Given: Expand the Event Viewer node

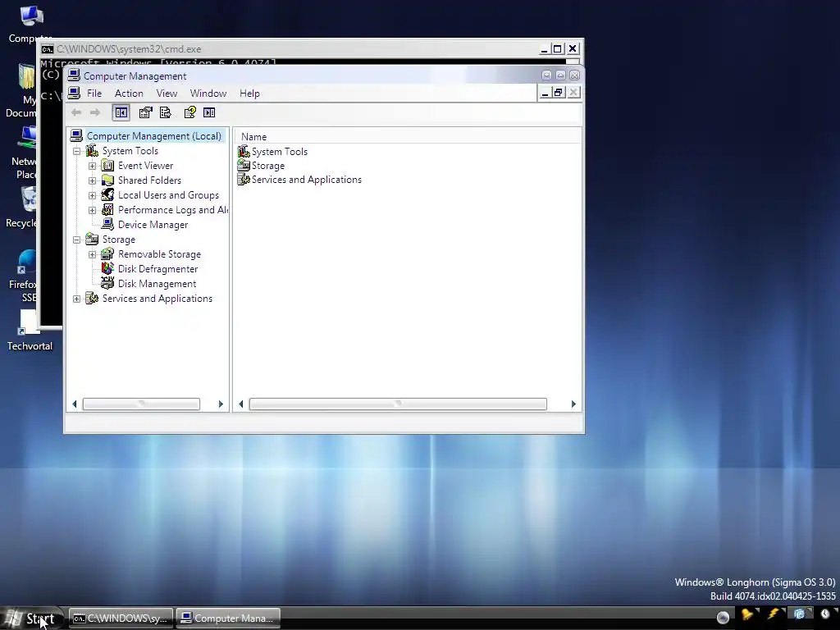Looking at the screenshot, I should click(x=92, y=166).
